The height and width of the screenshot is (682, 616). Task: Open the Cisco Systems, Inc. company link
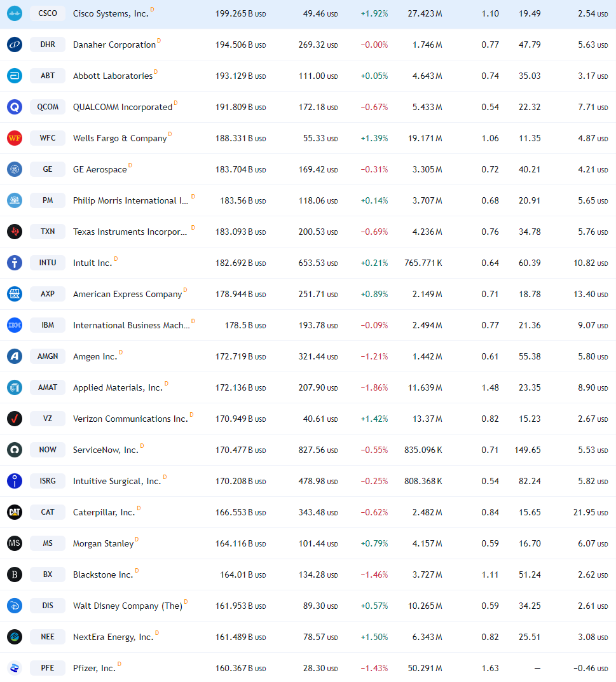(111, 14)
